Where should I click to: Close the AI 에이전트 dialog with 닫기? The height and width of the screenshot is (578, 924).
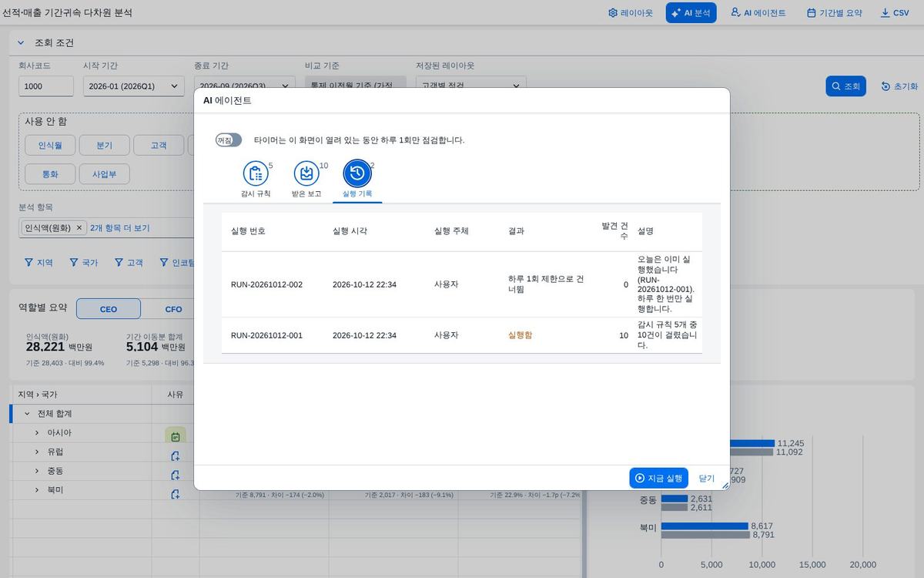click(x=706, y=478)
